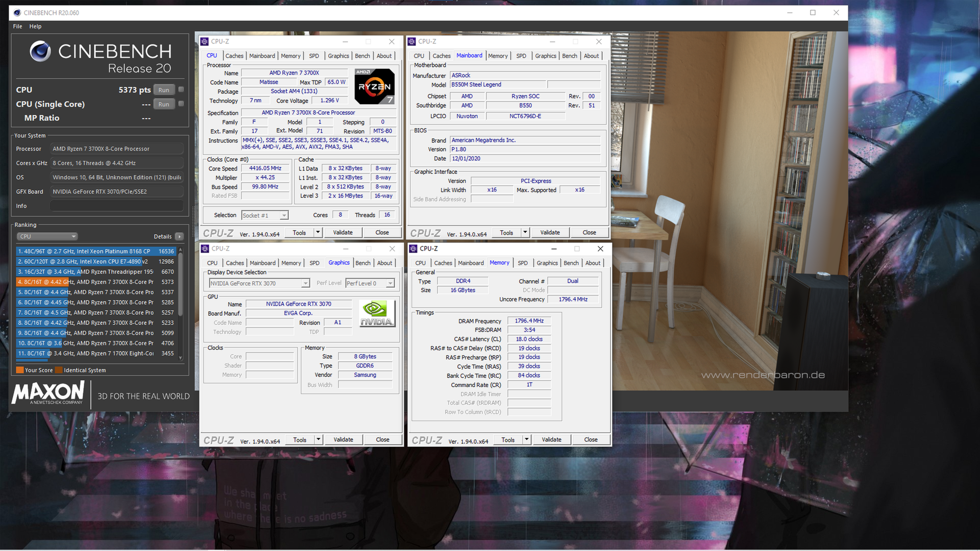Click the CPU-Z icon of the Graphics window
This screenshot has width=980, height=551.
pos(205,248)
